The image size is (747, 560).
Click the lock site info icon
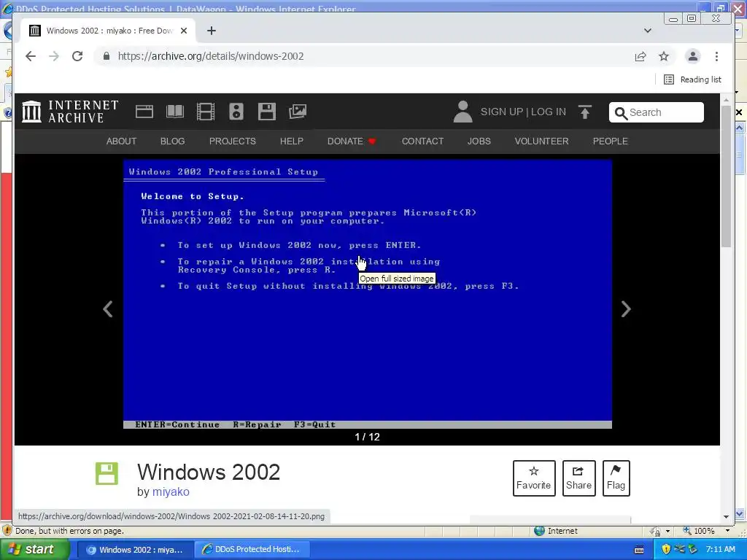point(107,56)
